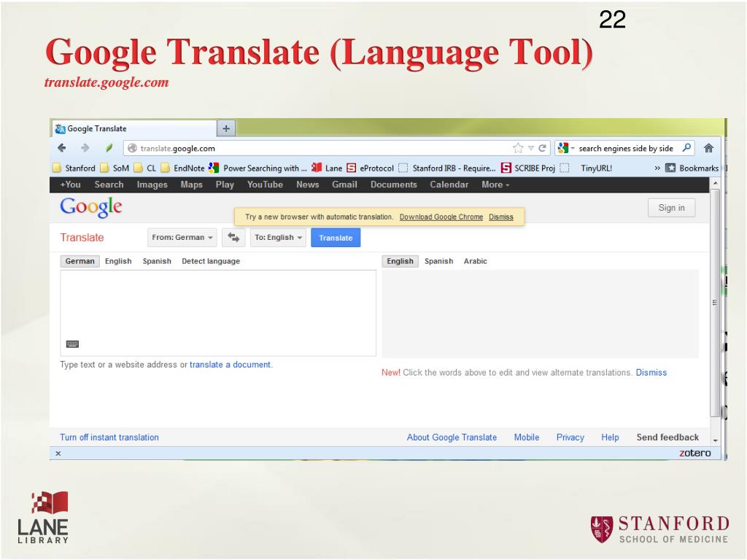
Task: Bookmark page with the star icon
Action: (518, 148)
